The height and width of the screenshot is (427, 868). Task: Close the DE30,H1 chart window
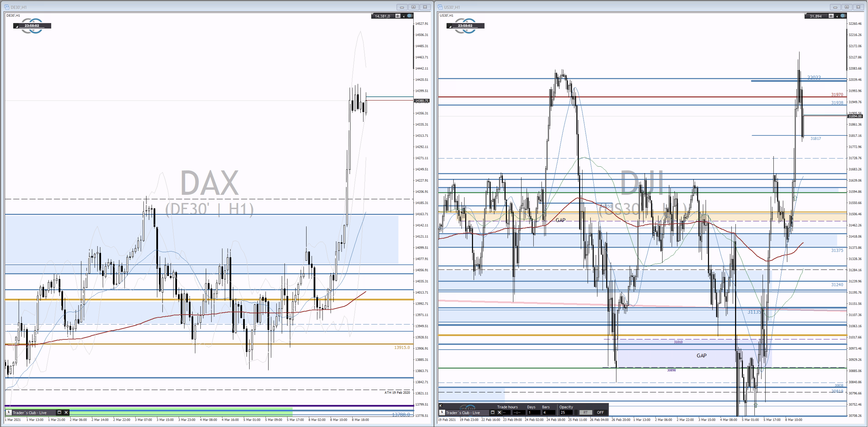tap(425, 7)
